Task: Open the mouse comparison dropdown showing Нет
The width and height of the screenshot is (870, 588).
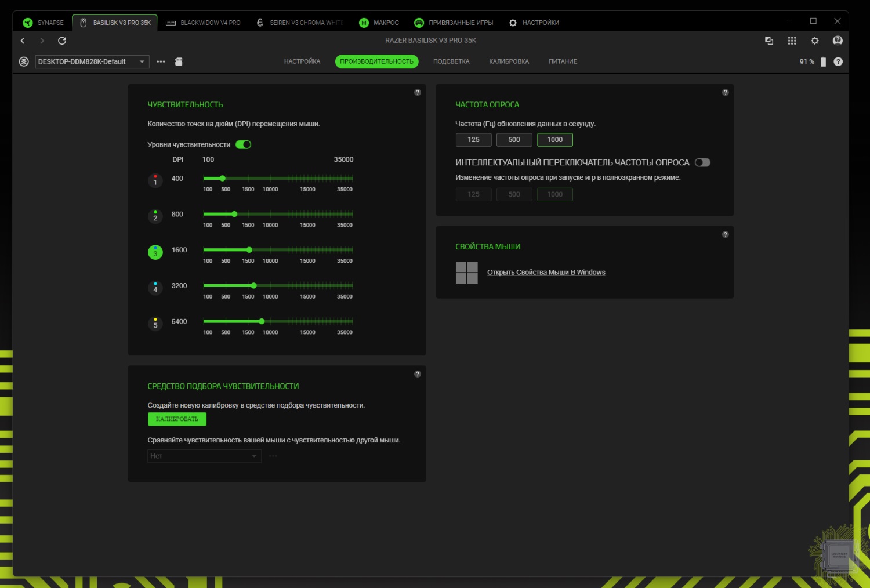Action: click(x=204, y=456)
